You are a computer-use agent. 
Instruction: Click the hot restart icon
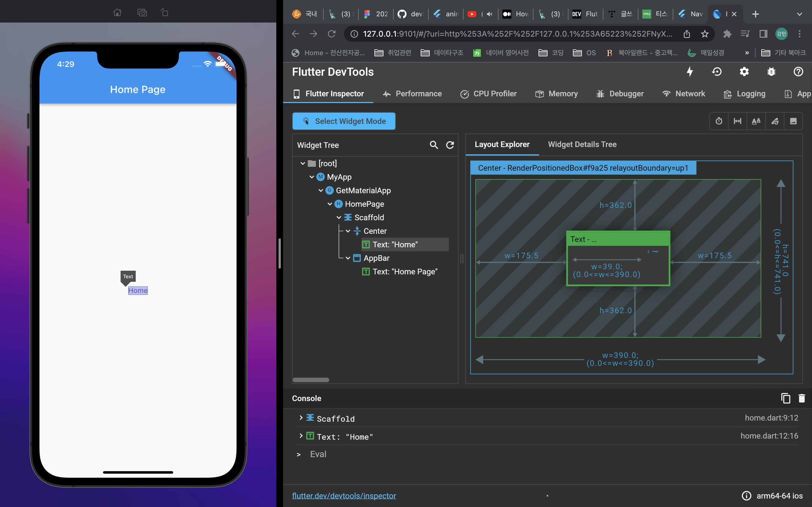point(717,72)
